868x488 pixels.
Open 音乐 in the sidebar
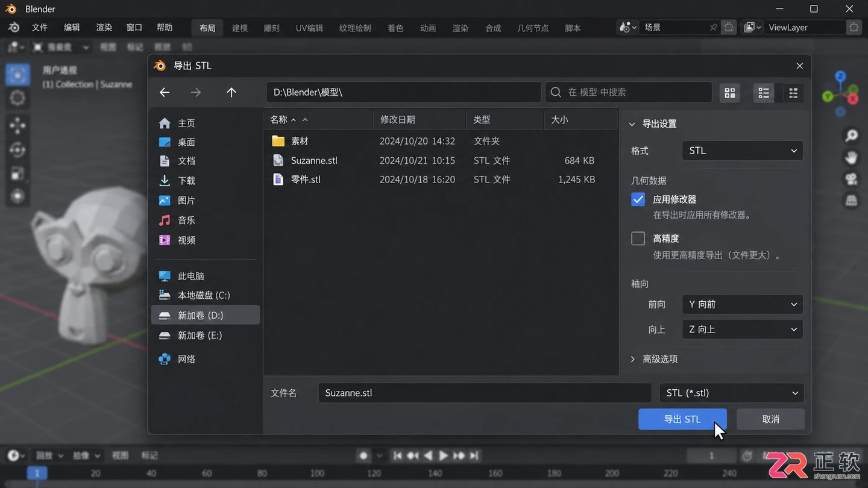pyautogui.click(x=205, y=221)
